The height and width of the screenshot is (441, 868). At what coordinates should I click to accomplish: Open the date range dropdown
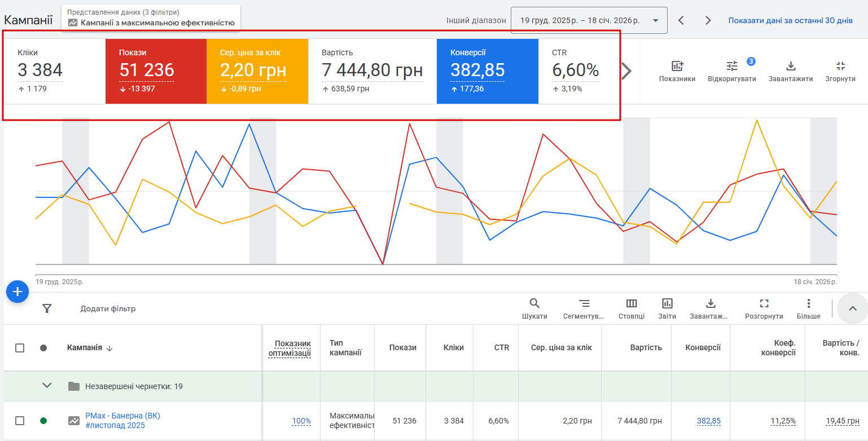tap(589, 20)
